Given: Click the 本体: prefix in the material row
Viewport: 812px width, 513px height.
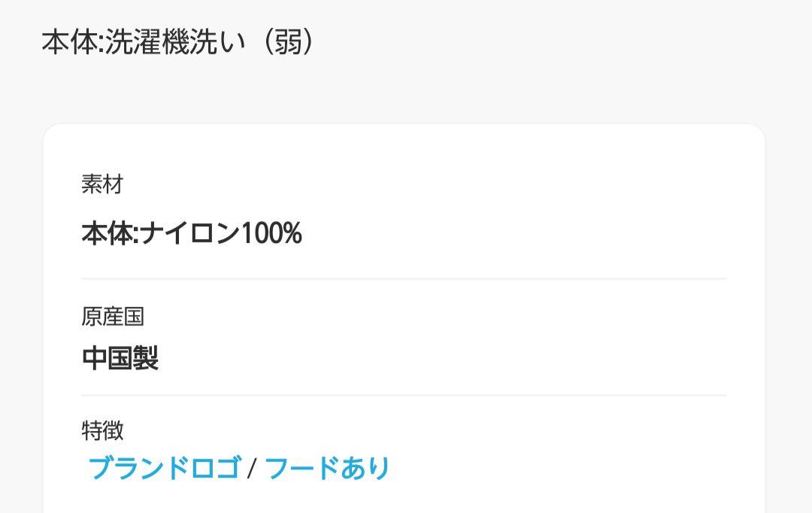Looking at the screenshot, I should 110,232.
